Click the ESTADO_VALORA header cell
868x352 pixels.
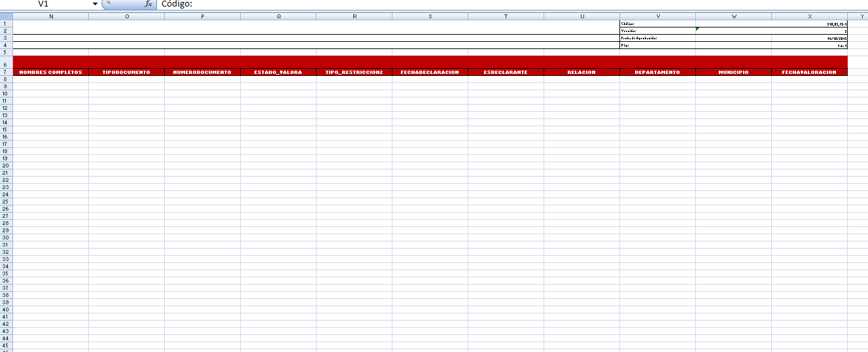click(278, 72)
